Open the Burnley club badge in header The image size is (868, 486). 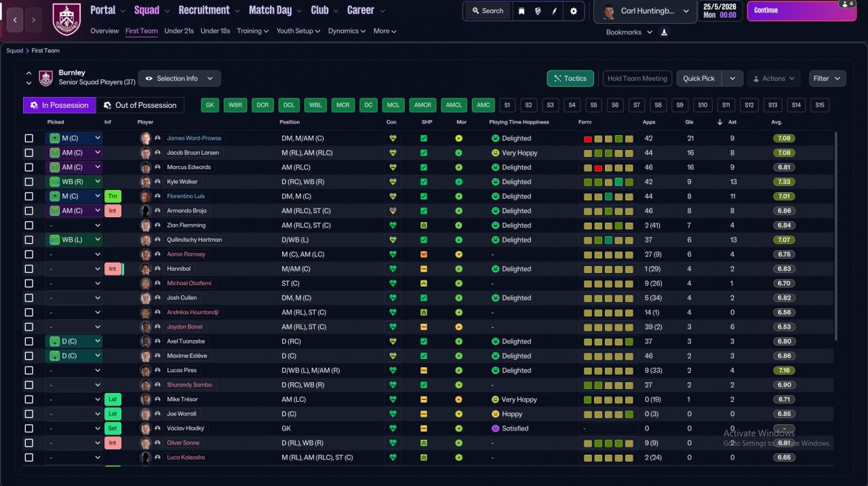click(x=66, y=19)
